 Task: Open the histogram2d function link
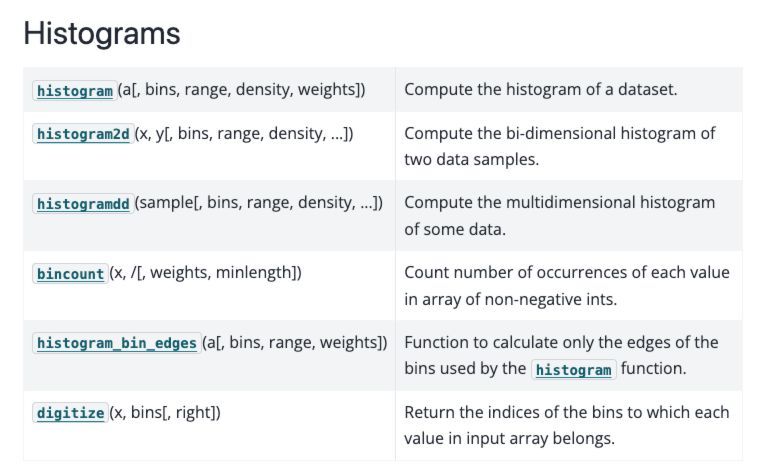tap(83, 134)
